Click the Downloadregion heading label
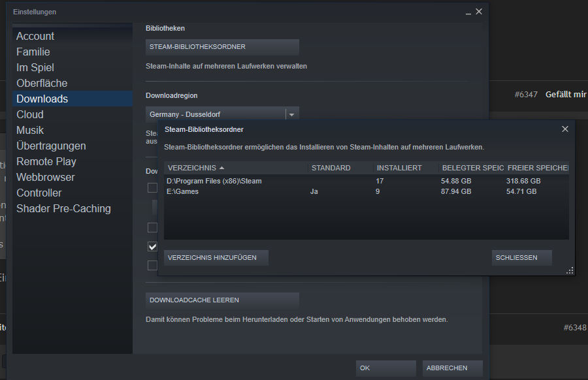This screenshot has width=588, height=380. pyautogui.click(x=171, y=95)
